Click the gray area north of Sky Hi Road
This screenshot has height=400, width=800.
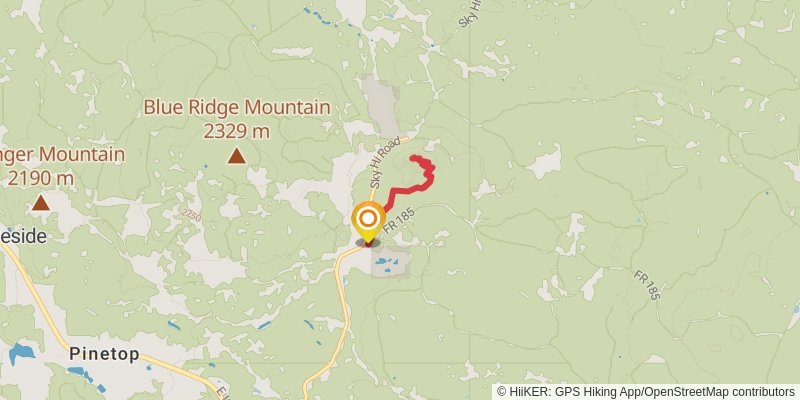382,107
